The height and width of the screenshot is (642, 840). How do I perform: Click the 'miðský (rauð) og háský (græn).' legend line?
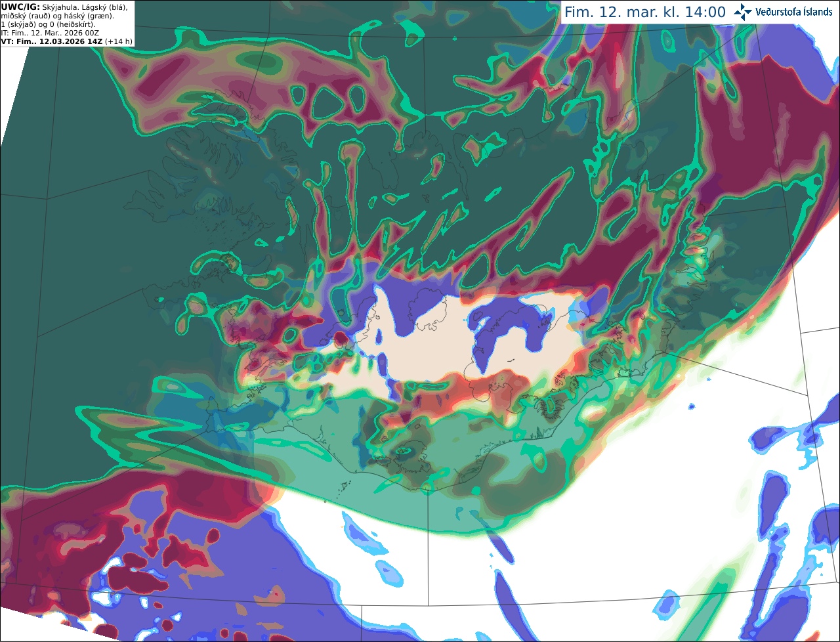[x=58, y=15]
